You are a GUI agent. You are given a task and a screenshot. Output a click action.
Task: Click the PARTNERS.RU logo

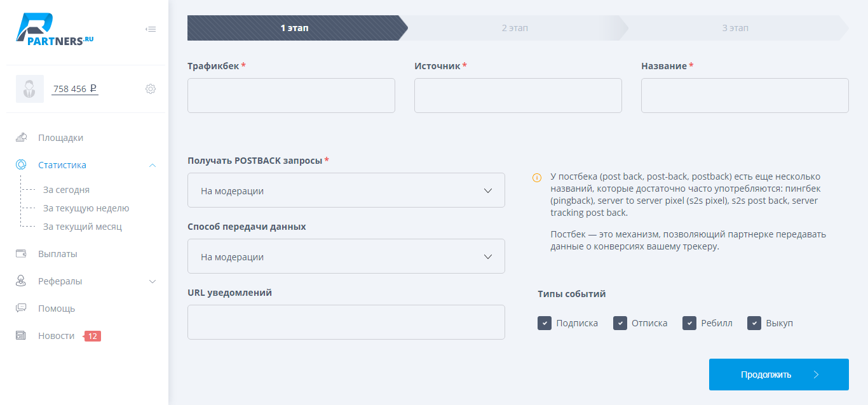(55, 30)
